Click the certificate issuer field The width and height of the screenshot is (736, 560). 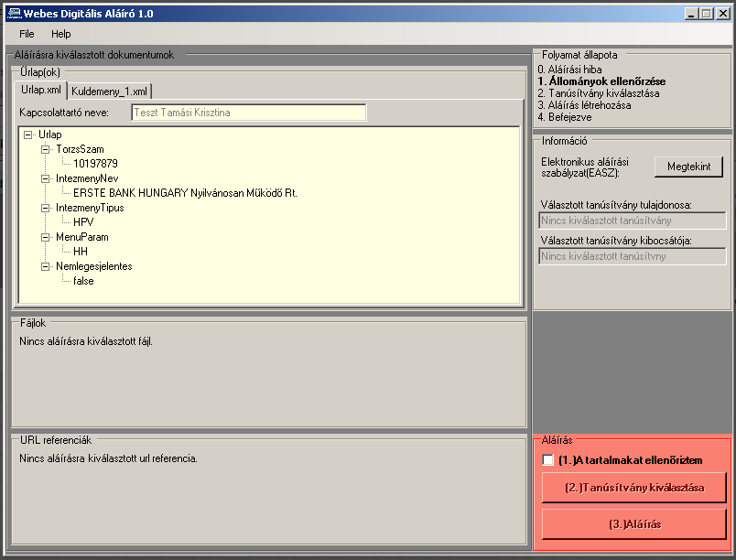coord(633,256)
